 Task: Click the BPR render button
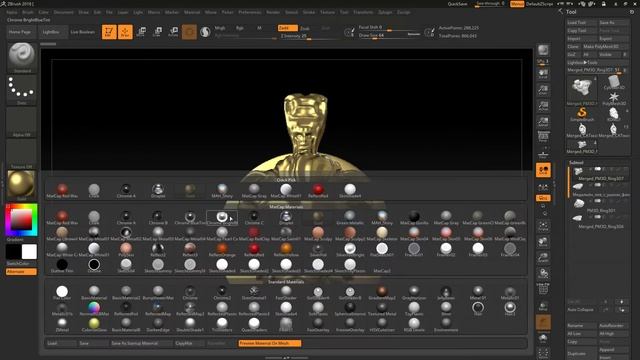coord(543,51)
